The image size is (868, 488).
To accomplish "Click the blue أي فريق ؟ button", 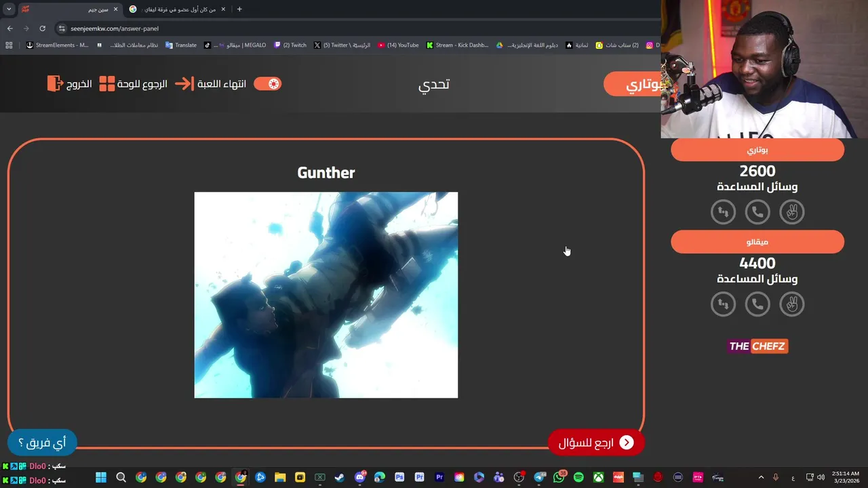I will click(42, 443).
